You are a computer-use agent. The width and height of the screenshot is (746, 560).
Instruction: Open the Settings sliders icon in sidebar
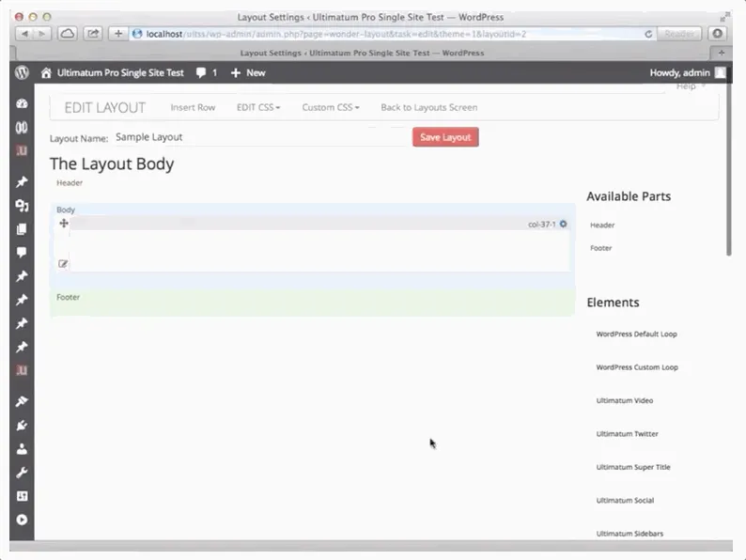(22, 496)
